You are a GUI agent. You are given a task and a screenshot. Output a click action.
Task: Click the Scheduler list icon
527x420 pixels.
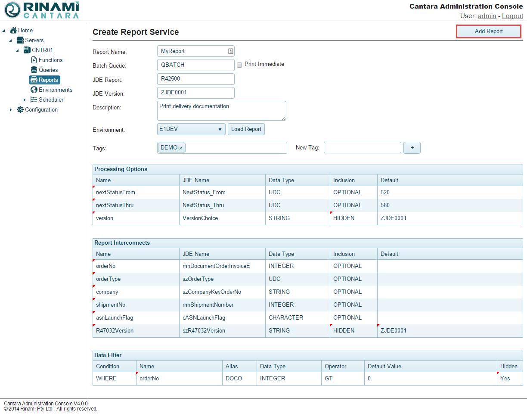(x=34, y=100)
